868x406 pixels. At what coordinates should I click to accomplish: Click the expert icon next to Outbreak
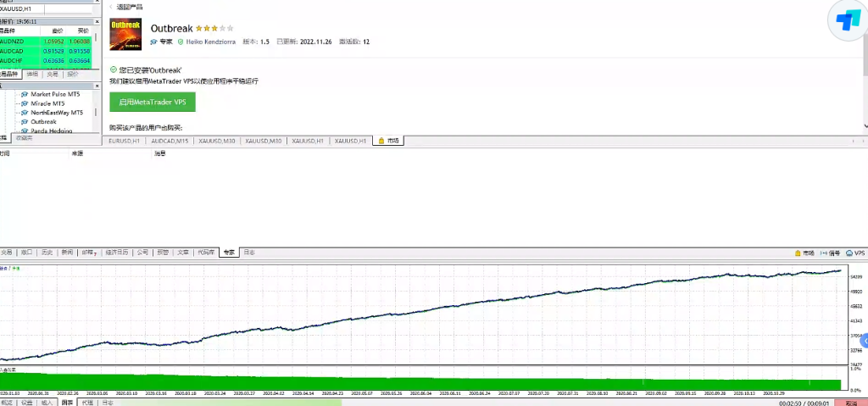[25, 121]
